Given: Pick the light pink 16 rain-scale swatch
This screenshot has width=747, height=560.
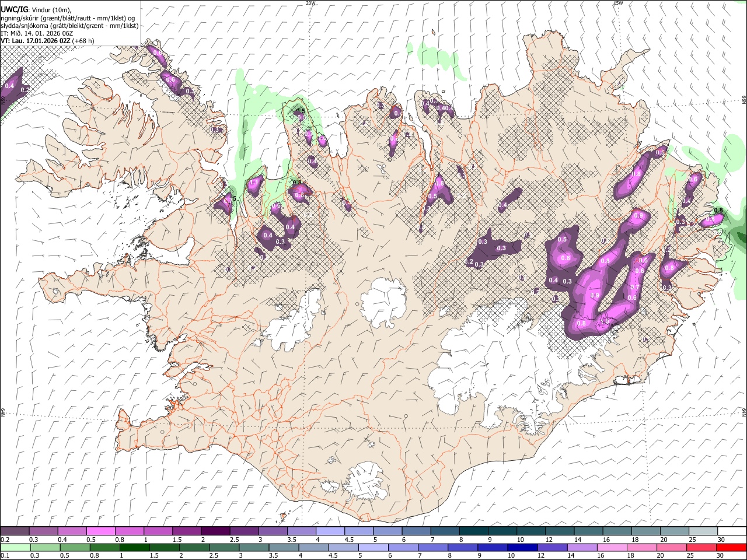Looking at the screenshot, I should [x=612, y=548].
